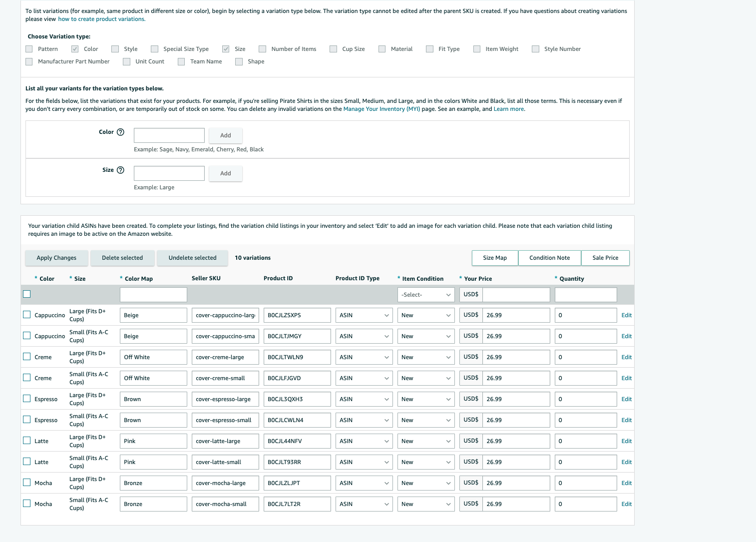Open header Item Condition Select dropdown
This screenshot has width=756, height=542.
pos(426,295)
